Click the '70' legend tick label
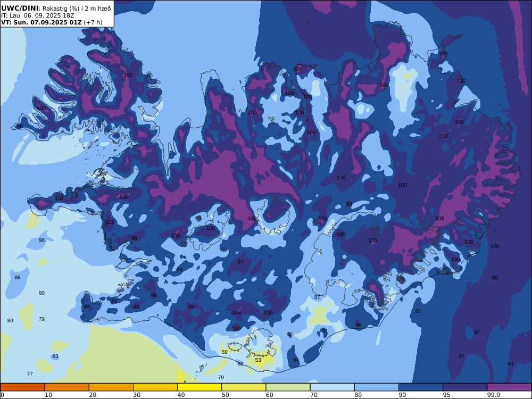The image size is (532, 399). tap(314, 395)
